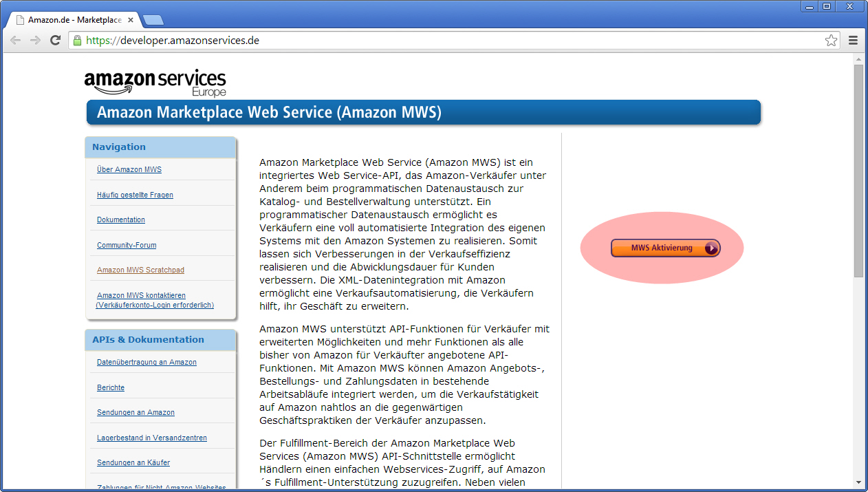Open the Dokumentation link
This screenshot has width=868, height=492.
(121, 220)
